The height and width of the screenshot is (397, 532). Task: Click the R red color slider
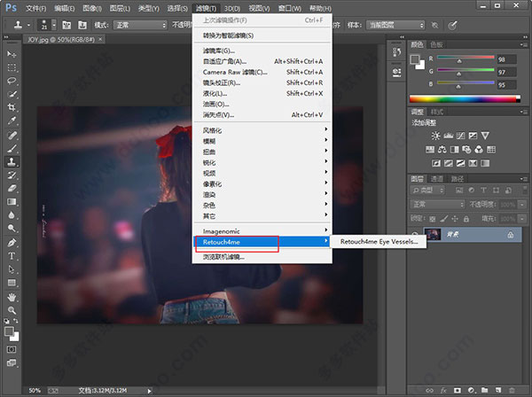click(461, 60)
